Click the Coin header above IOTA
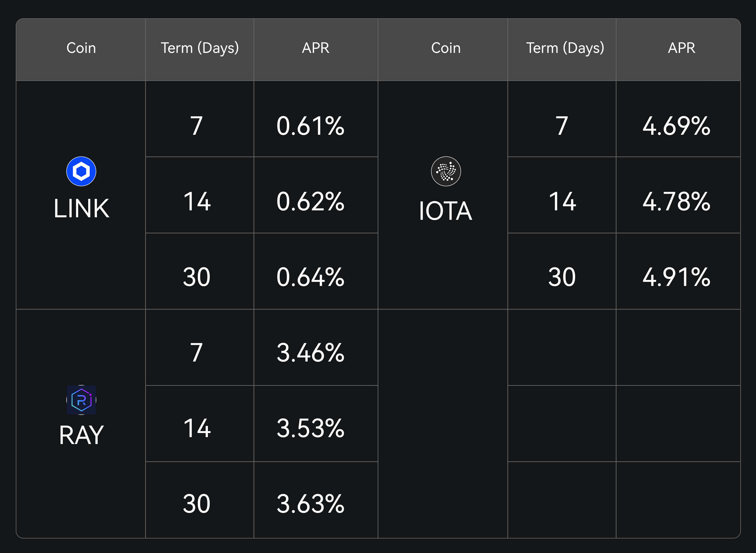 point(446,48)
